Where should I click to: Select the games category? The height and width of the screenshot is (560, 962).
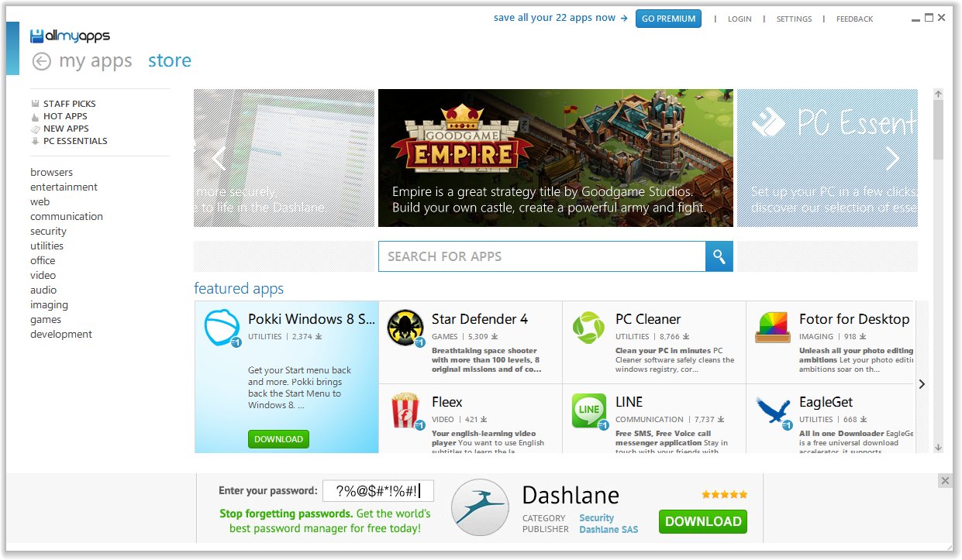pos(46,319)
